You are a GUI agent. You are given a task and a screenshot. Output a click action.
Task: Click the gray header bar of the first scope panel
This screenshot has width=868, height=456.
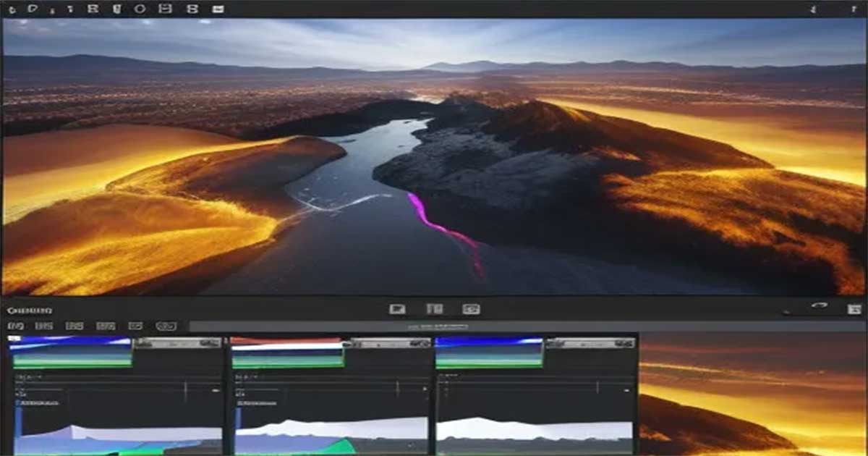tap(177, 343)
